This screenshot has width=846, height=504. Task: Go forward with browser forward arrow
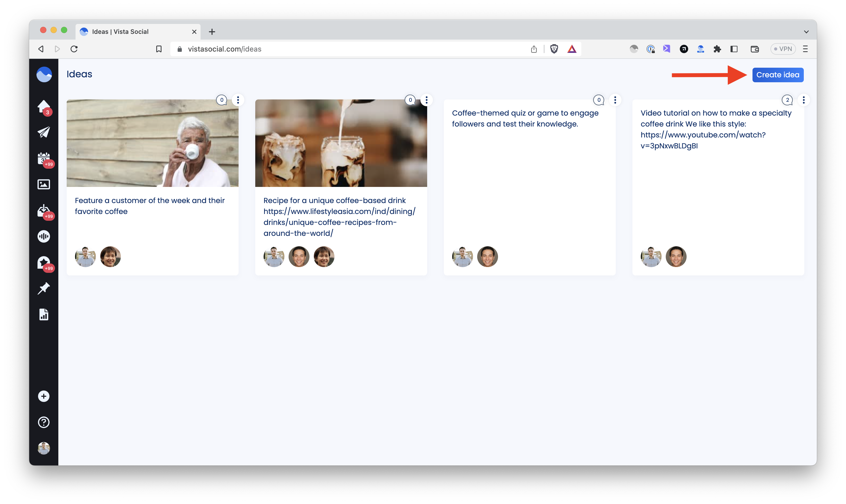tap(57, 49)
